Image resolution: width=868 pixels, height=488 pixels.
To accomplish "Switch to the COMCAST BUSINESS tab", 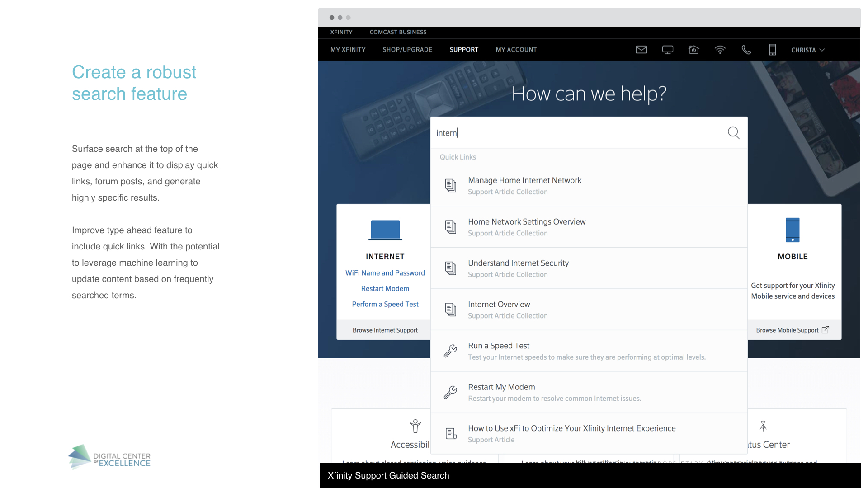I will 398,32.
